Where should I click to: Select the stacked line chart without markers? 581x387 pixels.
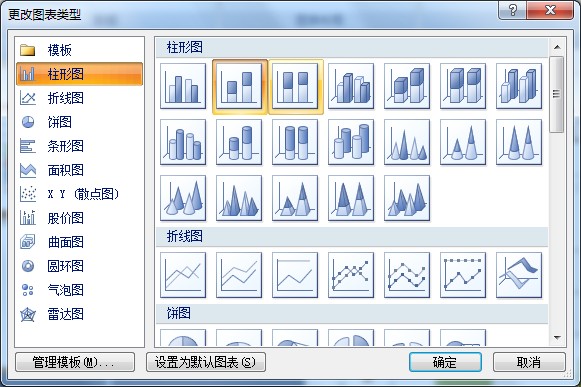click(x=239, y=275)
